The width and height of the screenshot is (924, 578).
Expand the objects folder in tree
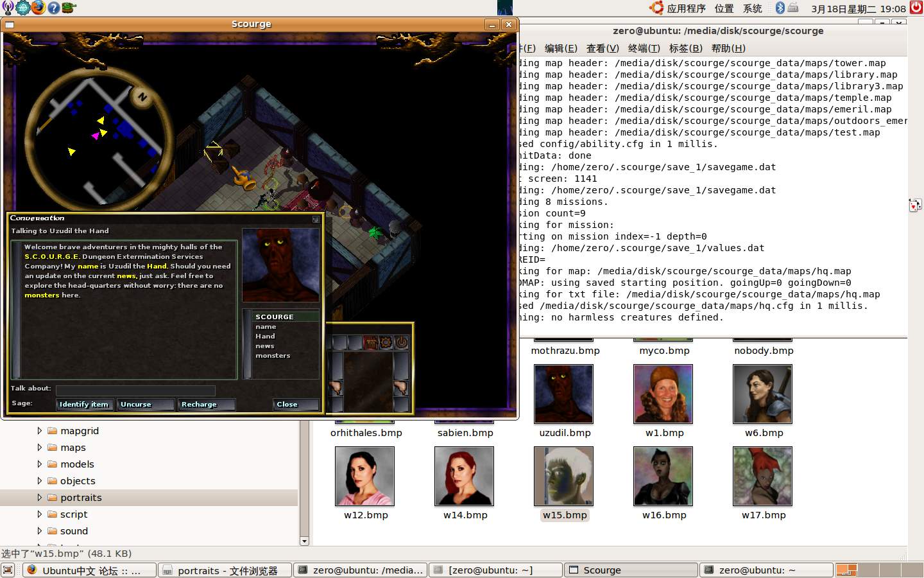[39, 481]
